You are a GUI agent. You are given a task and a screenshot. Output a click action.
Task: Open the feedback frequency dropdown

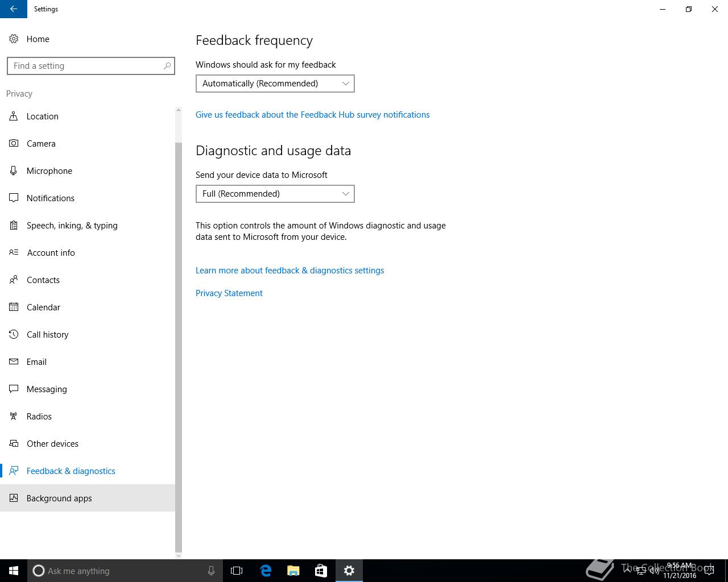coord(275,84)
